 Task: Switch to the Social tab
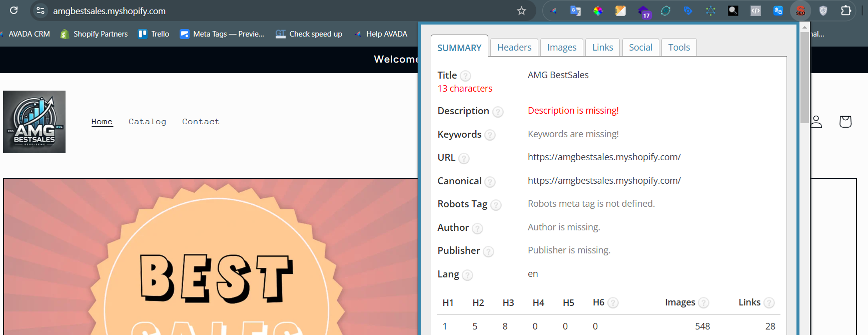641,48
